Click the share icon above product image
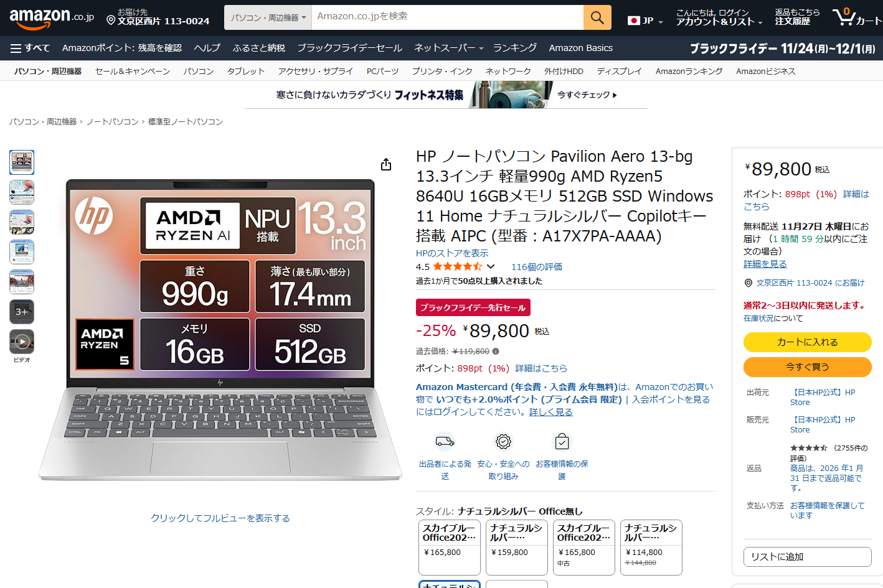883x588 pixels. 386,164
